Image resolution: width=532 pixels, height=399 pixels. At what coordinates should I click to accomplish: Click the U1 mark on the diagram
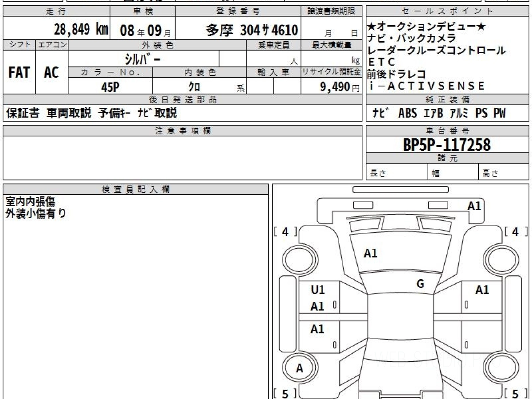pos(318,290)
